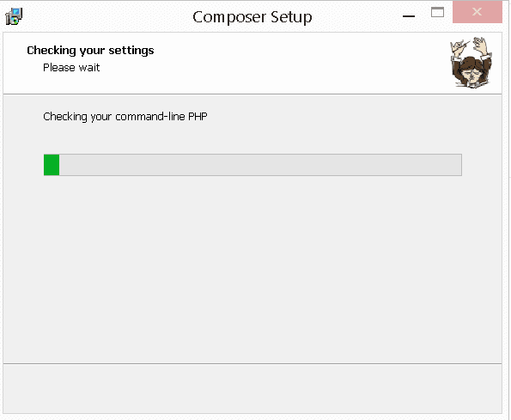Close the Composer Setup window
Screen dimensions: 511x420
click(x=478, y=12)
